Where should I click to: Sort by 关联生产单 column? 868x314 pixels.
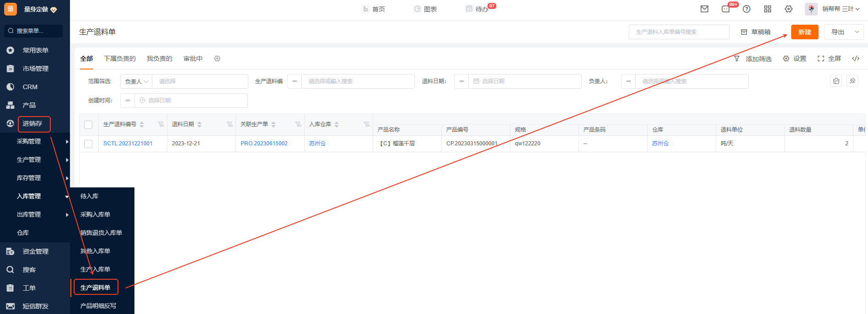click(273, 124)
